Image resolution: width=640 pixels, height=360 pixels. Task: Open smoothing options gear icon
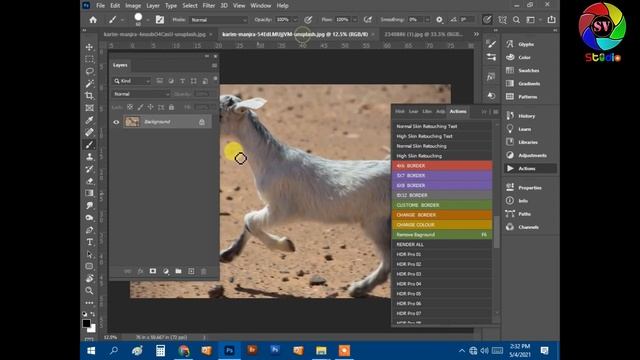(439, 20)
